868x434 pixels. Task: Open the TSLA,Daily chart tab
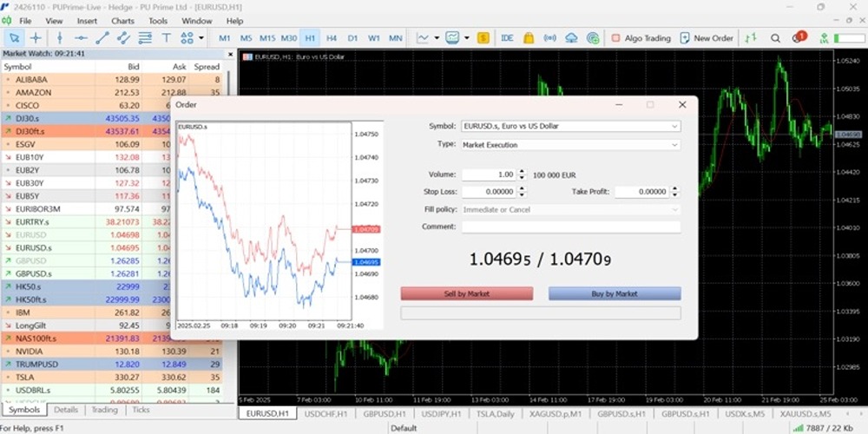pyautogui.click(x=495, y=413)
